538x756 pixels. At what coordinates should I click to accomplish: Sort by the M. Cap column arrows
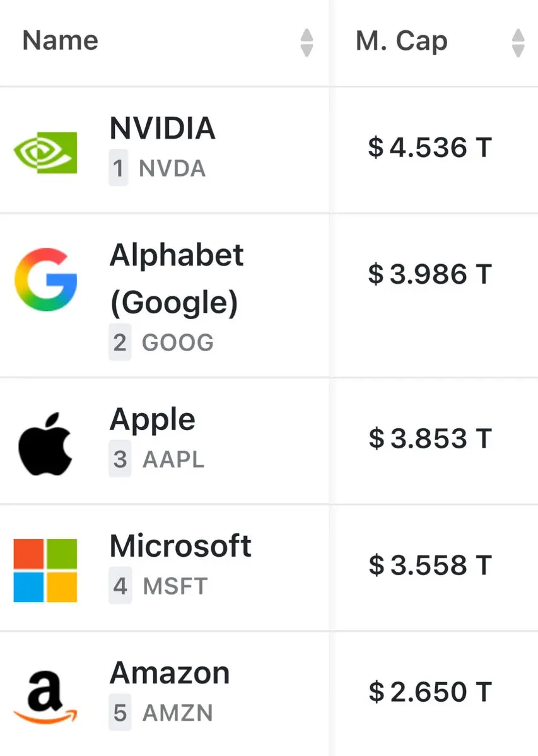point(518,42)
